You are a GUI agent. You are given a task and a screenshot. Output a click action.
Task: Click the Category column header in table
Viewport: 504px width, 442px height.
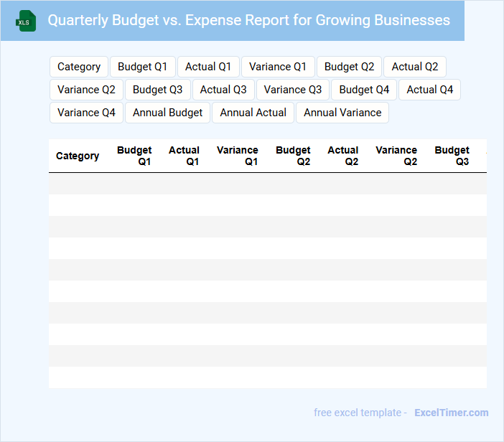coord(78,156)
